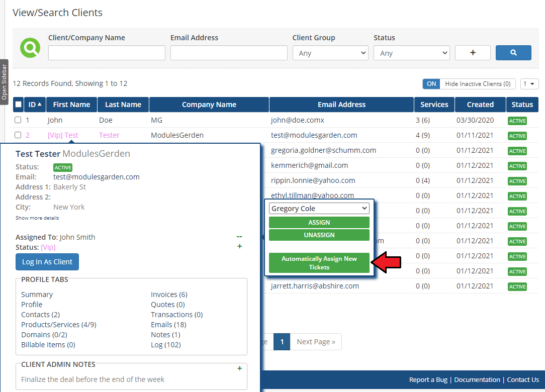
Task: Sort by Created column header
Action: pos(480,105)
